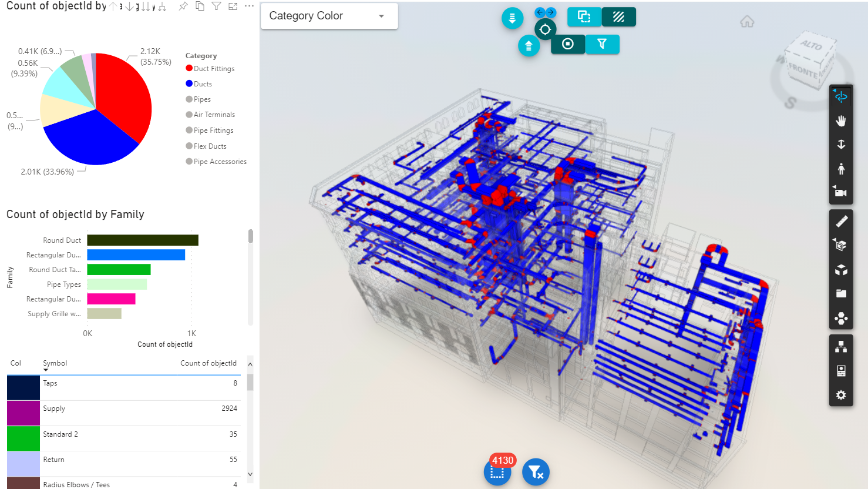This screenshot has height=489, width=868.
Task: Click the bar chart vertical scrollbar thumb
Action: coord(251,236)
